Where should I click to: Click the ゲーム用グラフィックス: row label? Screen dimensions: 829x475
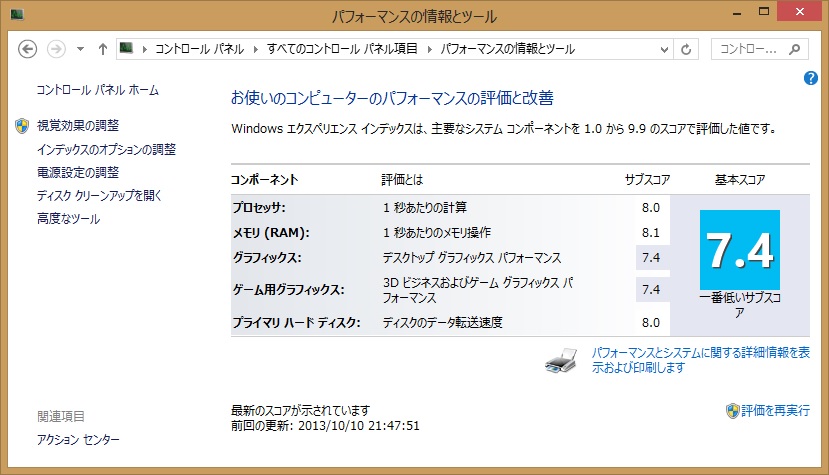[289, 290]
